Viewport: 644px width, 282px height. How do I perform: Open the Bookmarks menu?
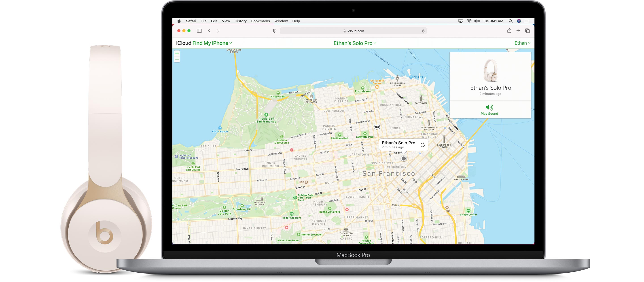tap(260, 21)
